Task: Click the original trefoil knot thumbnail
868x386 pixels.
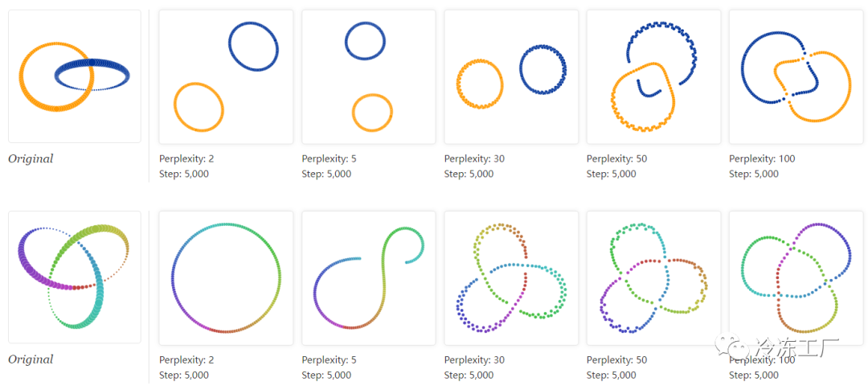Action: point(74,277)
